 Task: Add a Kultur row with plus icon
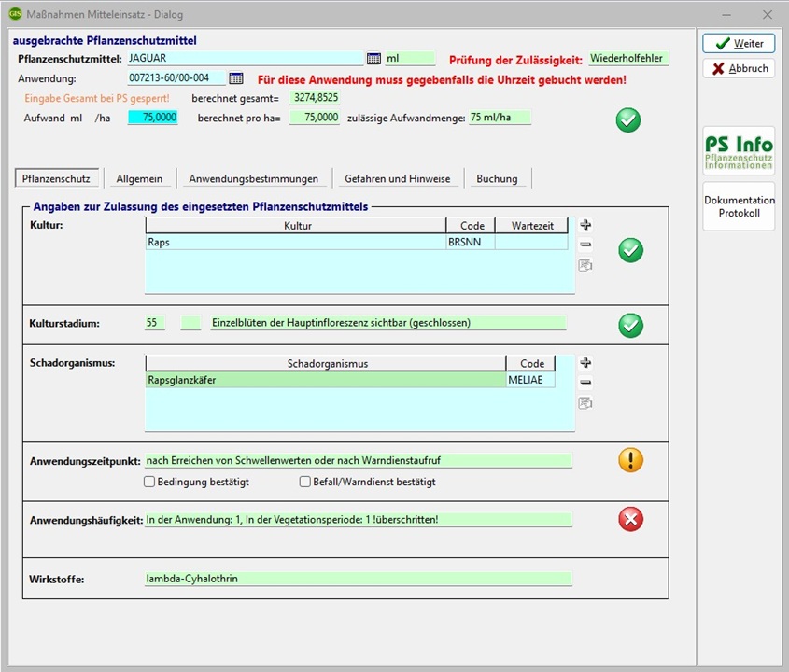click(x=585, y=224)
